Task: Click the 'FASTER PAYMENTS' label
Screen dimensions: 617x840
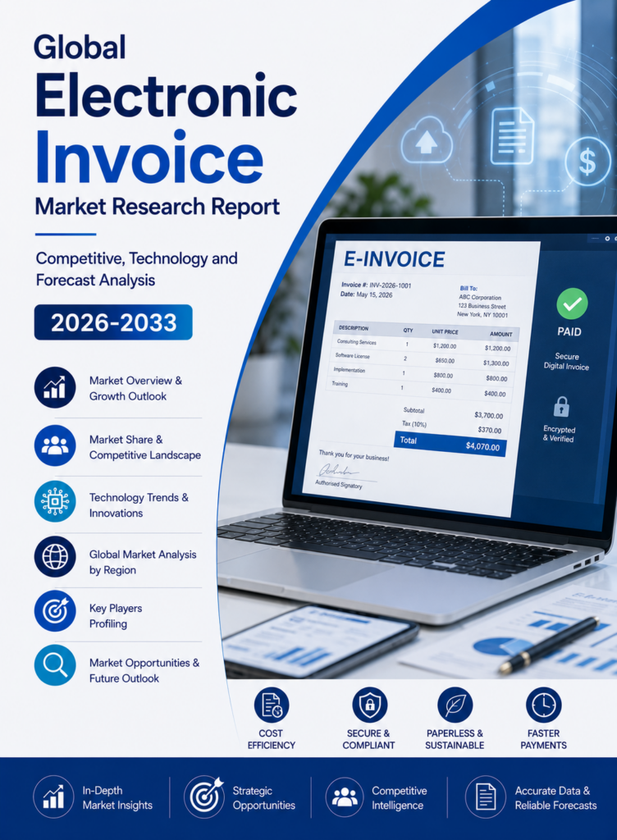Action: [544, 739]
